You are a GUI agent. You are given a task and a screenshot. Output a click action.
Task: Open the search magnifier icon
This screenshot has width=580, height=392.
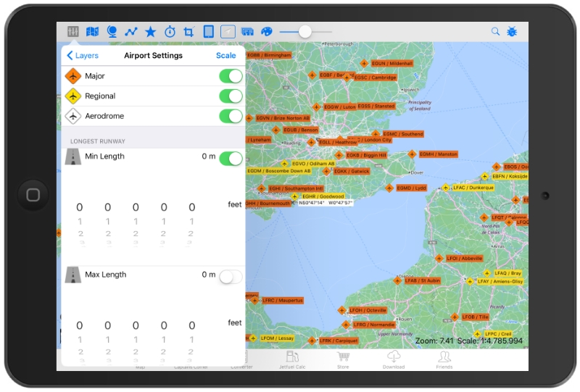495,31
